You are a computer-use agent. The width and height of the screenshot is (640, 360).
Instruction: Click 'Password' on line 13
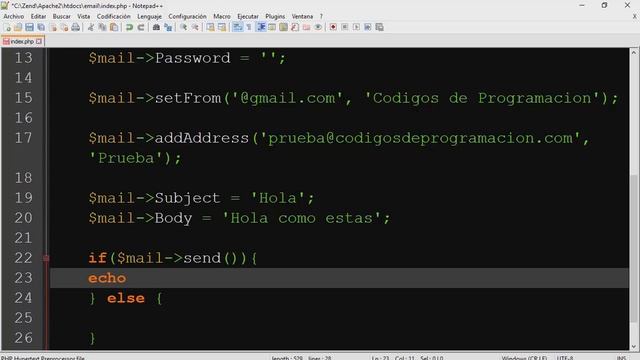pos(193,58)
